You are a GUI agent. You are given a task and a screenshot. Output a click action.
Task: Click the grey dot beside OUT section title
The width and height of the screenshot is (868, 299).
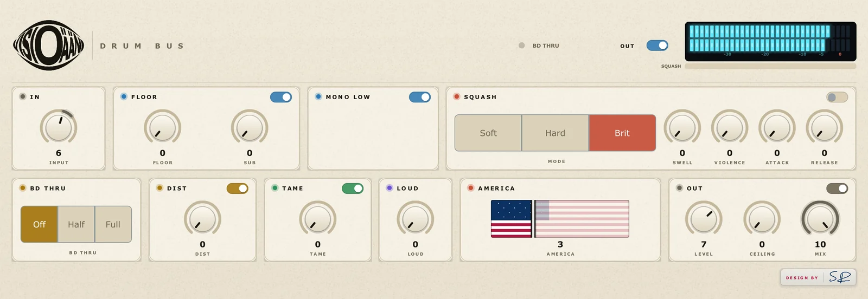click(679, 188)
